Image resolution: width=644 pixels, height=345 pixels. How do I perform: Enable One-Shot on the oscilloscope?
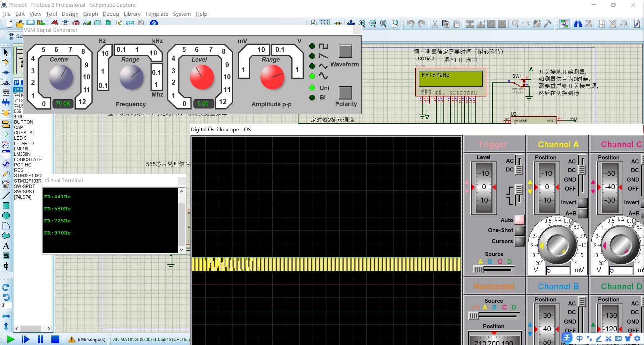pos(519,230)
